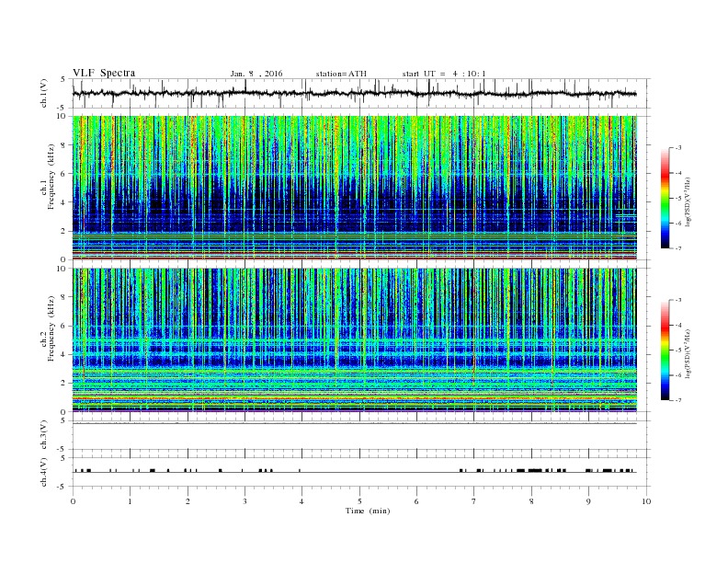
Task: Click the ch.2 spectrogram color bar
Action: coord(665,350)
